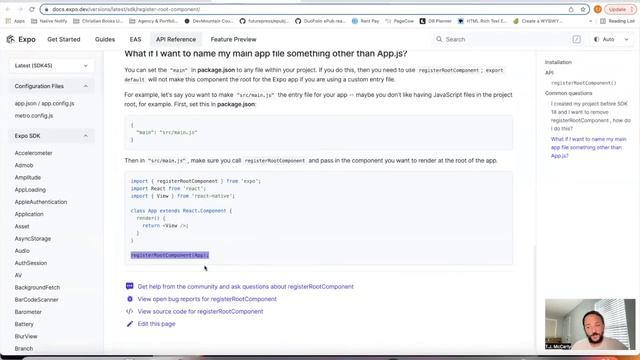Open the Native Notify bookmark folder

coord(50,21)
